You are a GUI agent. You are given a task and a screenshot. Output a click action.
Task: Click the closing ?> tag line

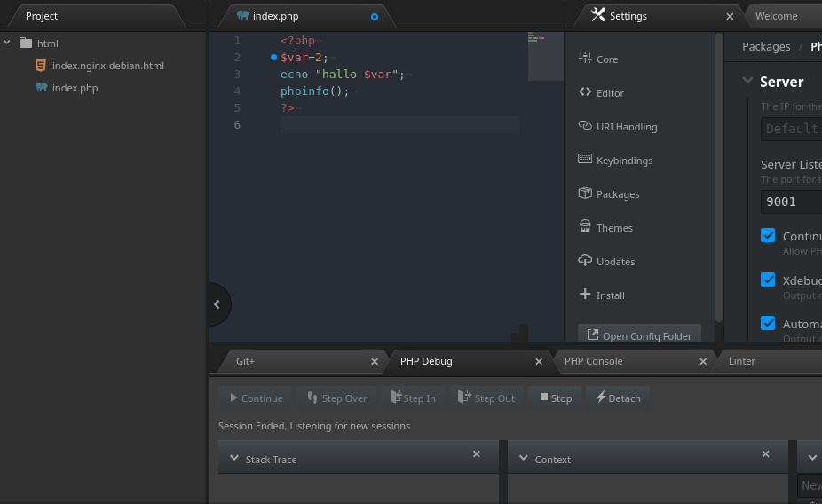pyautogui.click(x=288, y=108)
